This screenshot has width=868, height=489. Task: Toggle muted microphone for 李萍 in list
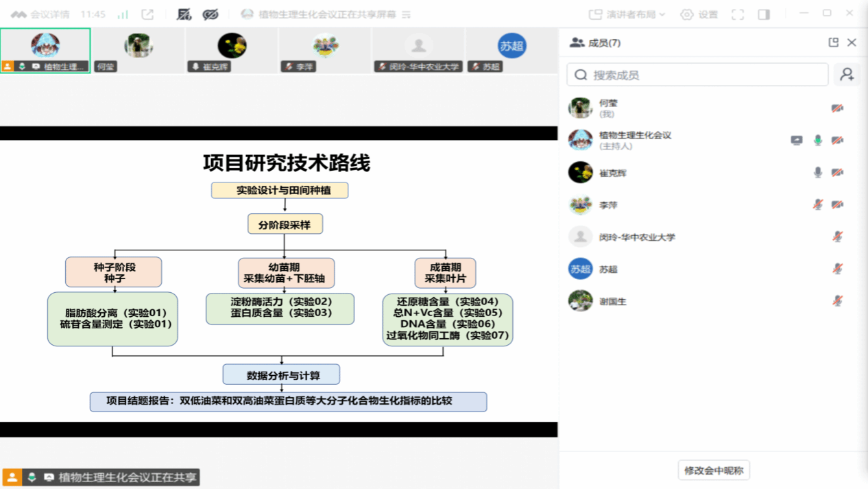click(x=818, y=205)
